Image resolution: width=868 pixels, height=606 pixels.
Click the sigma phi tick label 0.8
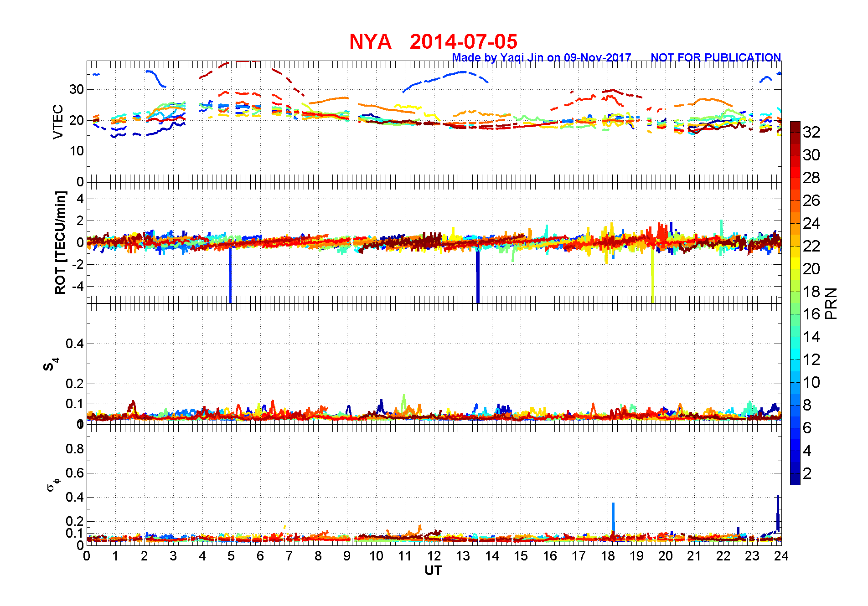coord(75,449)
